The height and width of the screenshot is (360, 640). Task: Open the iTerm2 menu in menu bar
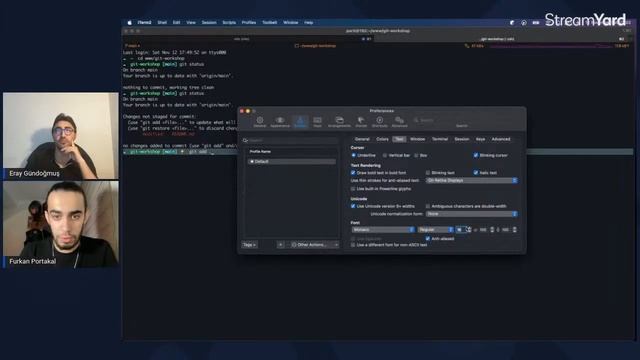(x=144, y=23)
